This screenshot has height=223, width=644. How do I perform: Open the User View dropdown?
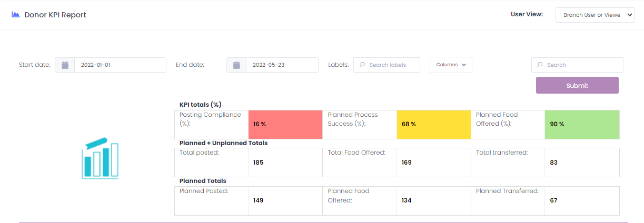click(595, 15)
